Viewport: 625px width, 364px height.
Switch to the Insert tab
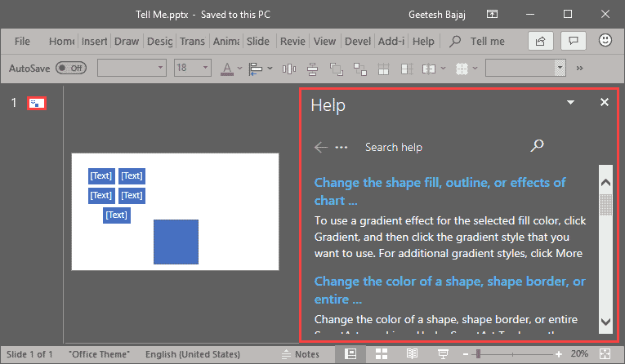pyautogui.click(x=94, y=41)
